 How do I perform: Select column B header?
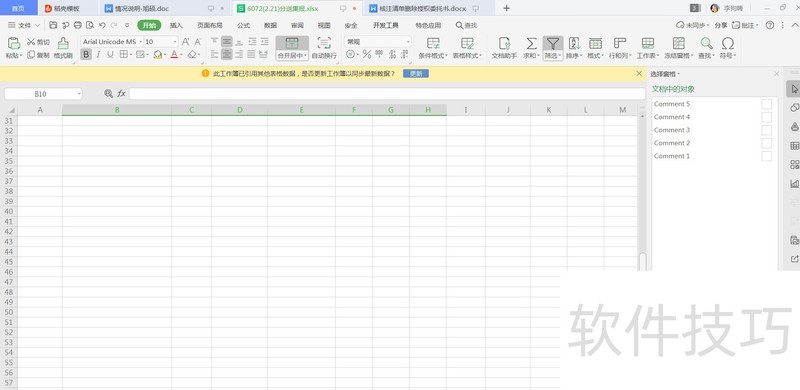click(x=117, y=110)
